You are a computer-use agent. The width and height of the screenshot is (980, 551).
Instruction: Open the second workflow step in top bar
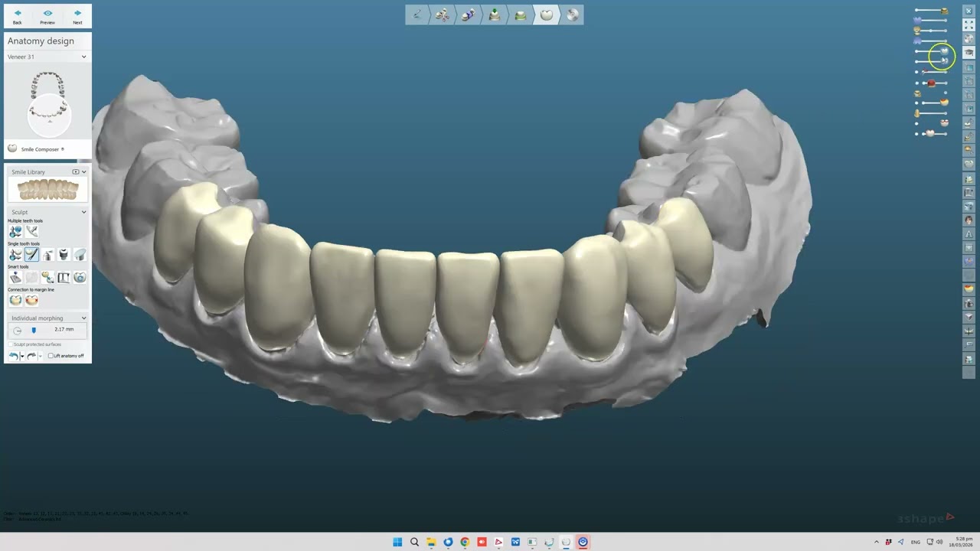point(443,15)
